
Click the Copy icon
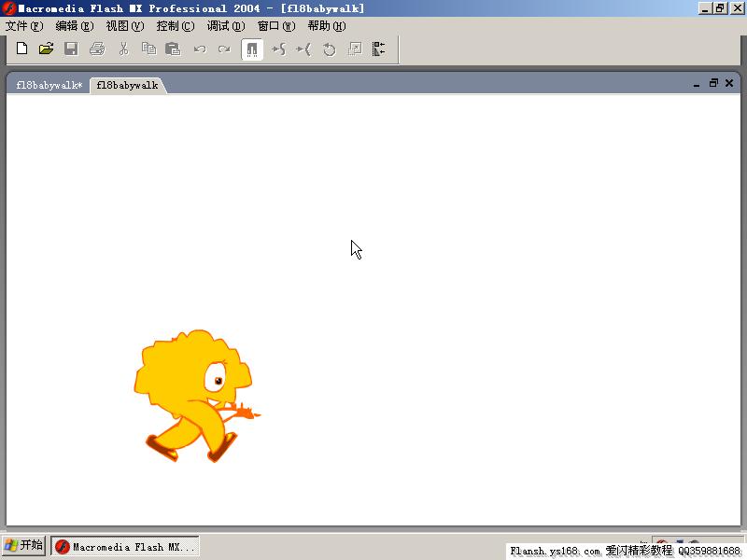(x=149, y=49)
